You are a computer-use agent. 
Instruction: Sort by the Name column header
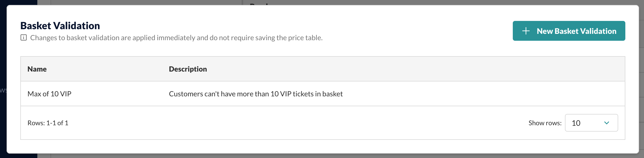[x=37, y=69]
